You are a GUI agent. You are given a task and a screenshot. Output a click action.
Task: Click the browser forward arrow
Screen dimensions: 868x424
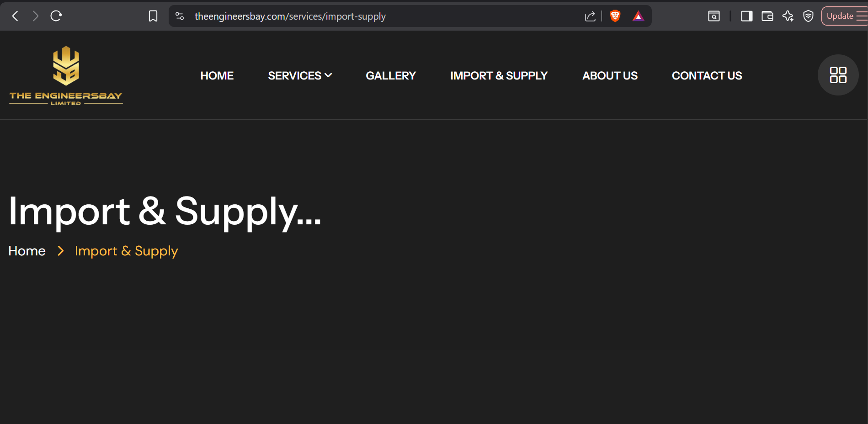point(35,16)
